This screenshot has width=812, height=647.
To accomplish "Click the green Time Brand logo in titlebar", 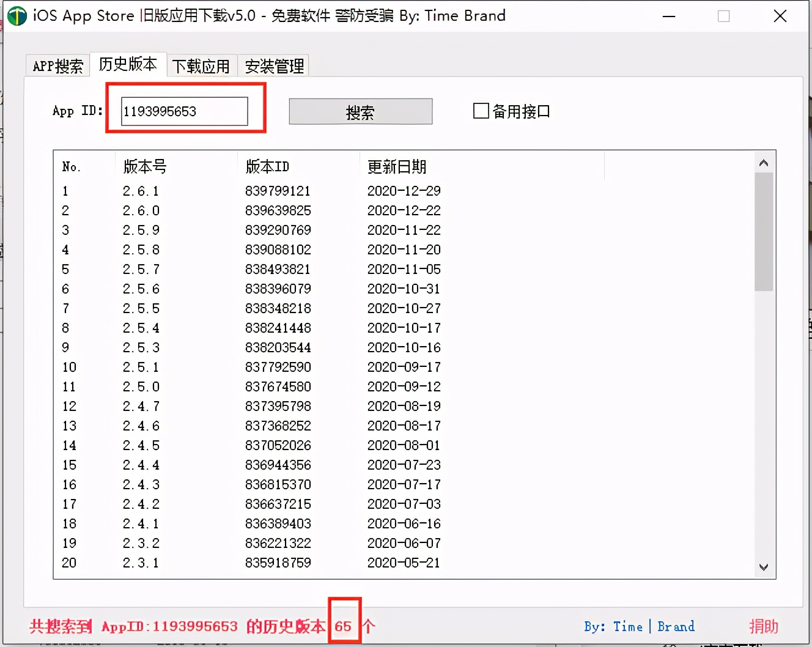I will (x=17, y=15).
